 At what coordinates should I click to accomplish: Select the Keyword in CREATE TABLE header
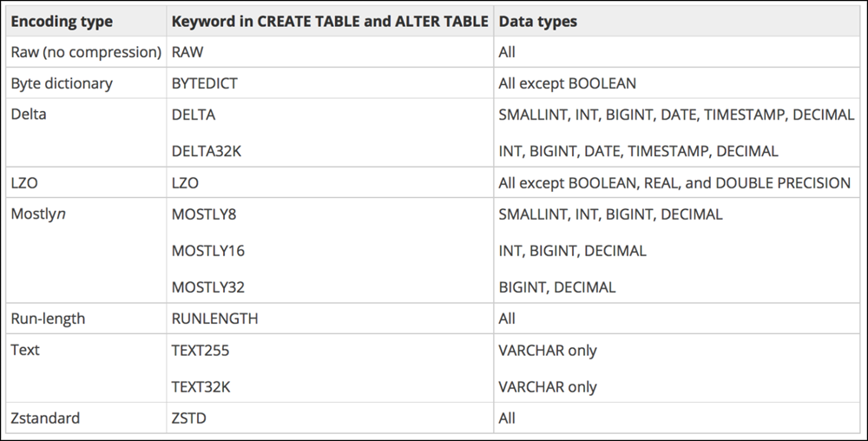pyautogui.click(x=330, y=22)
